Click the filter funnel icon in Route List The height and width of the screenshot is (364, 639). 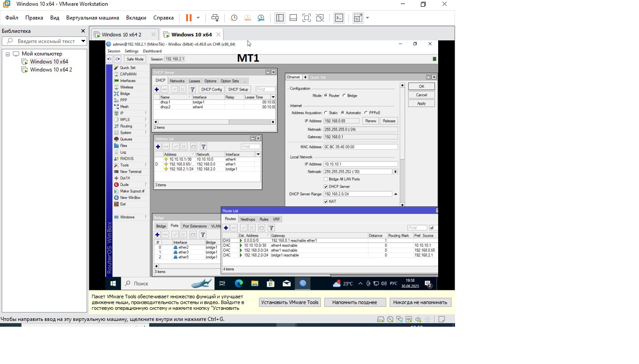tap(271, 228)
